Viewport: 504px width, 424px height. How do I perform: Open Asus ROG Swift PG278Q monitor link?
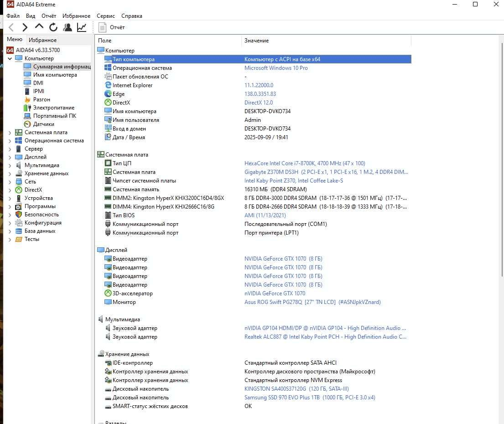312,302
